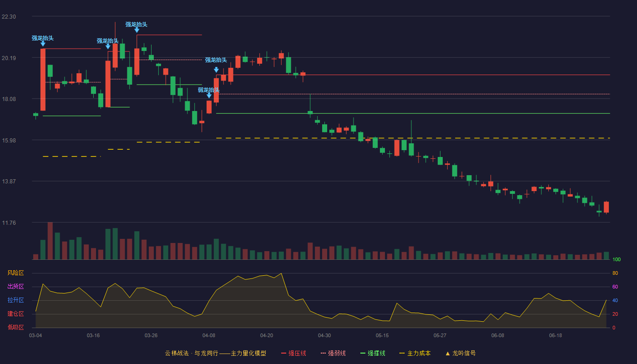
Task: Click the 22.30 price axis label
Action: [9, 17]
